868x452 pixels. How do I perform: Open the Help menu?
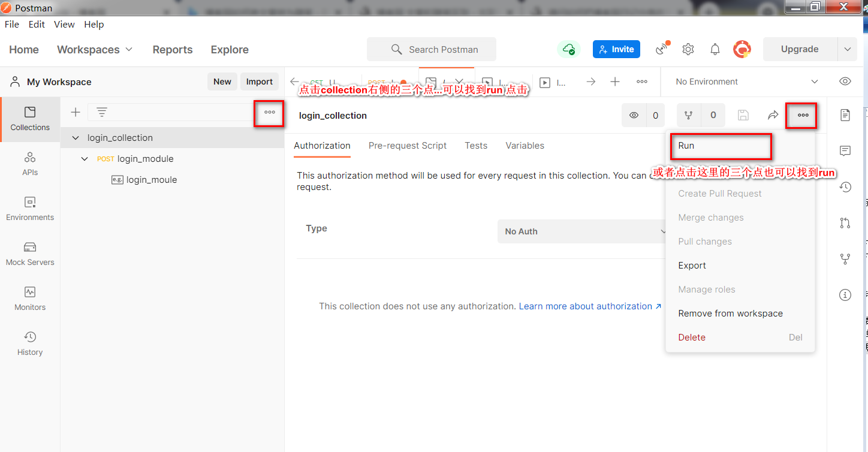coord(94,24)
